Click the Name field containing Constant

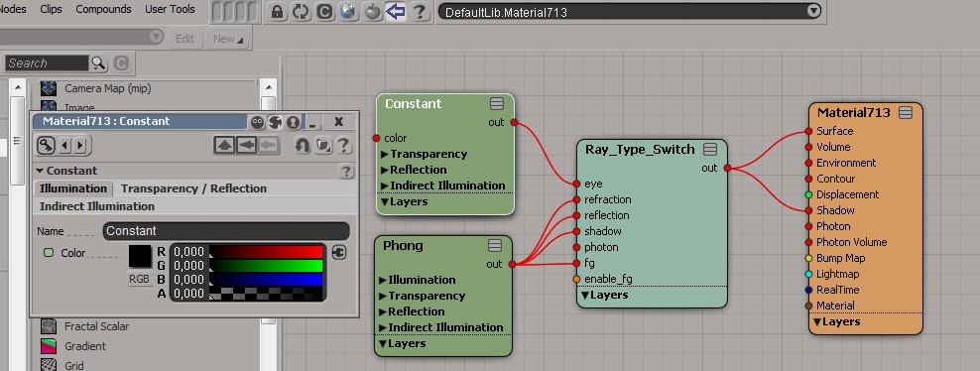226,231
